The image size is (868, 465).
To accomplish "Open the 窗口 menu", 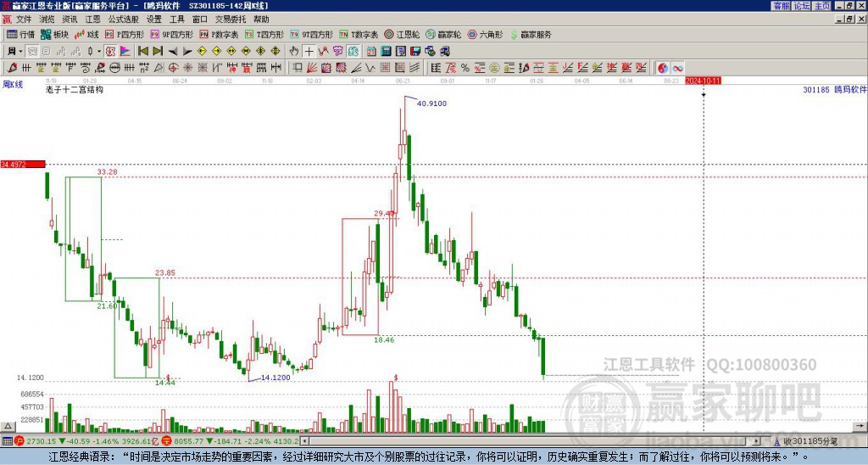I will click(200, 20).
